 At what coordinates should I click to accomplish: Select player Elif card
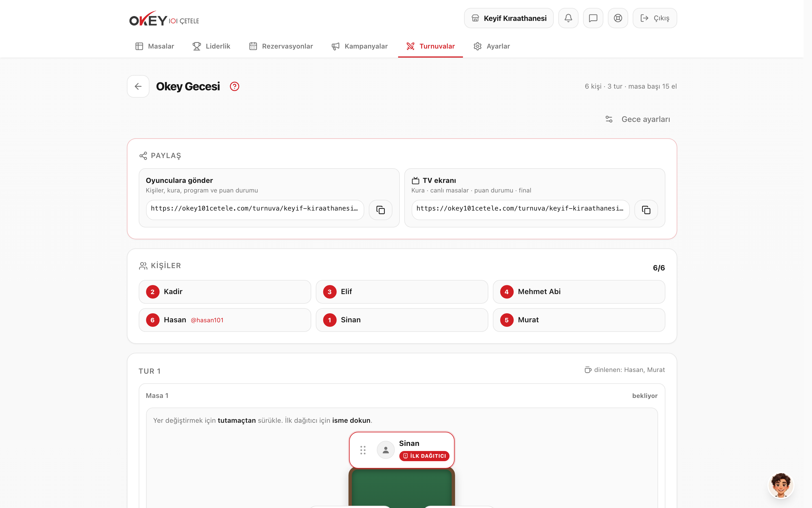coord(402,292)
